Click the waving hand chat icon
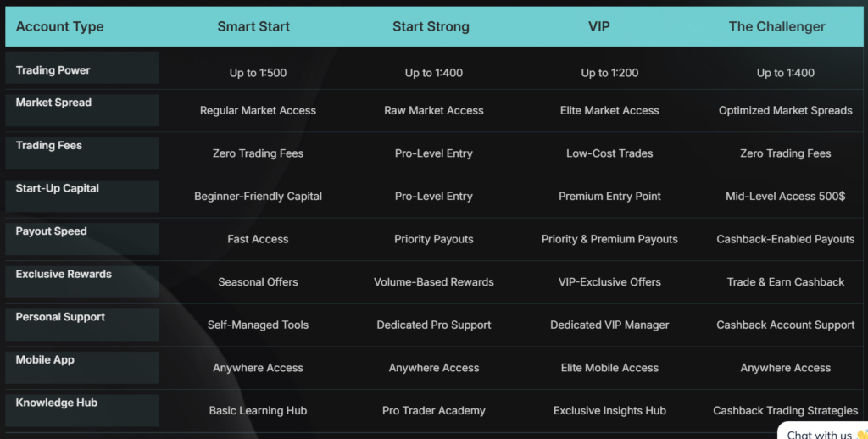The width and height of the screenshot is (868, 439). coord(860,434)
